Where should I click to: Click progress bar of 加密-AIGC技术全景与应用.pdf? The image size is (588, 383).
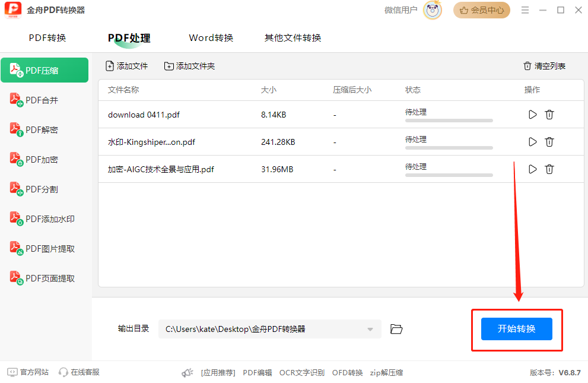click(x=449, y=175)
